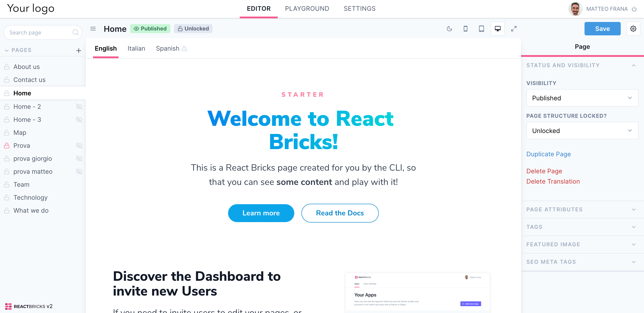
Task: Click the Welcome to React Bricks heading
Action: click(300, 130)
